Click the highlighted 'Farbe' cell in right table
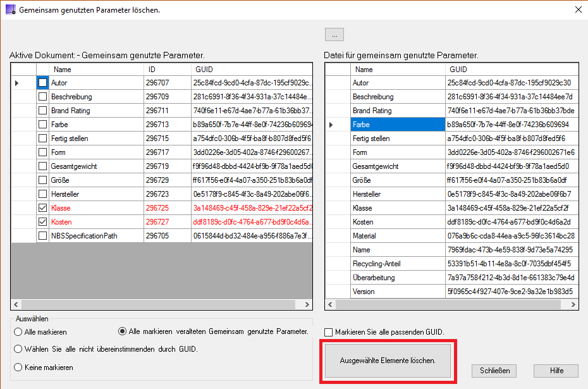 [x=398, y=125]
